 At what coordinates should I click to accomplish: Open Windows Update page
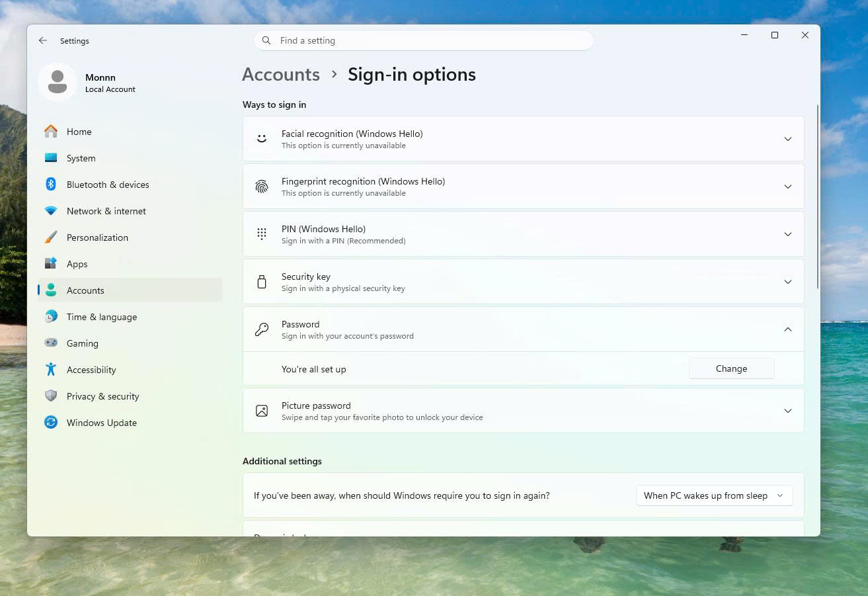point(130,423)
